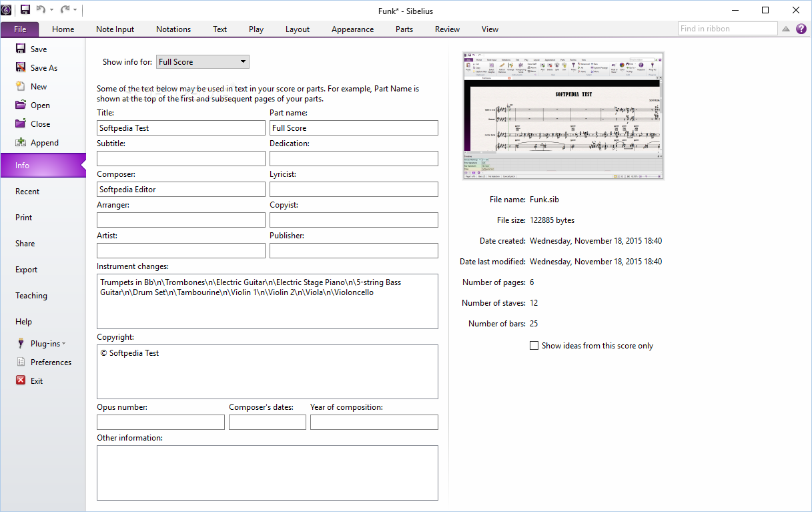Click the Close folder icon
The image size is (812, 512).
[21, 123]
